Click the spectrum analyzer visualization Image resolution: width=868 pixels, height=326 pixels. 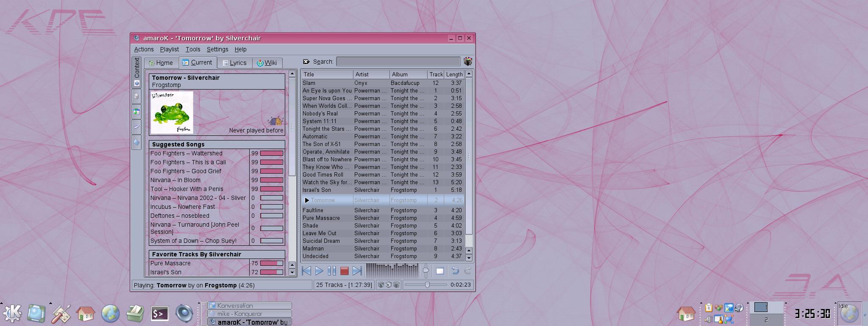[x=392, y=271]
